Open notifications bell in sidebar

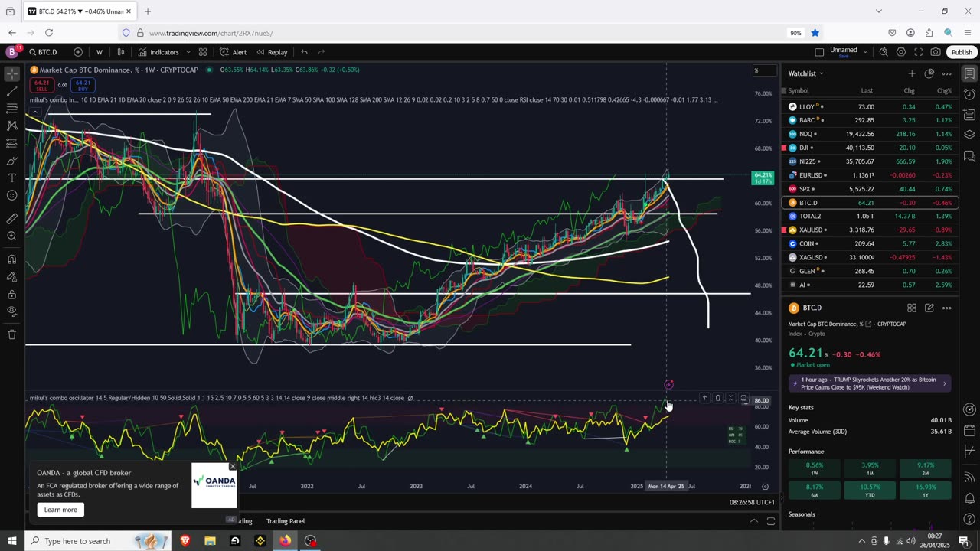969,499
